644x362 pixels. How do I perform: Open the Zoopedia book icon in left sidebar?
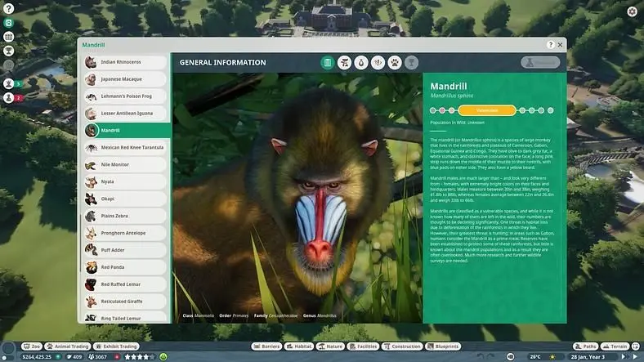pos(9,23)
